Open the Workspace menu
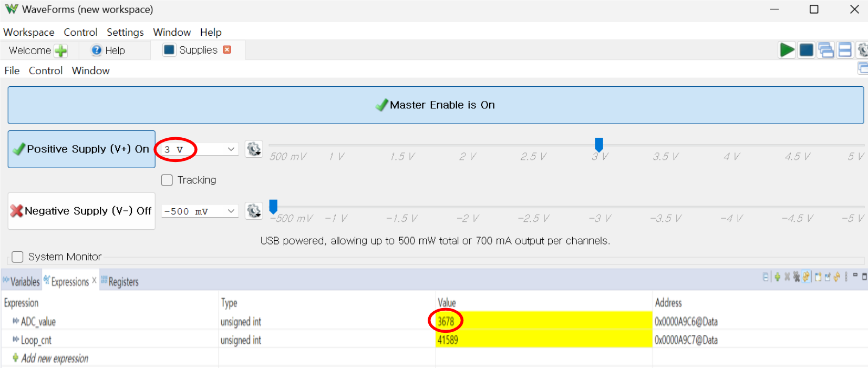 [29, 32]
